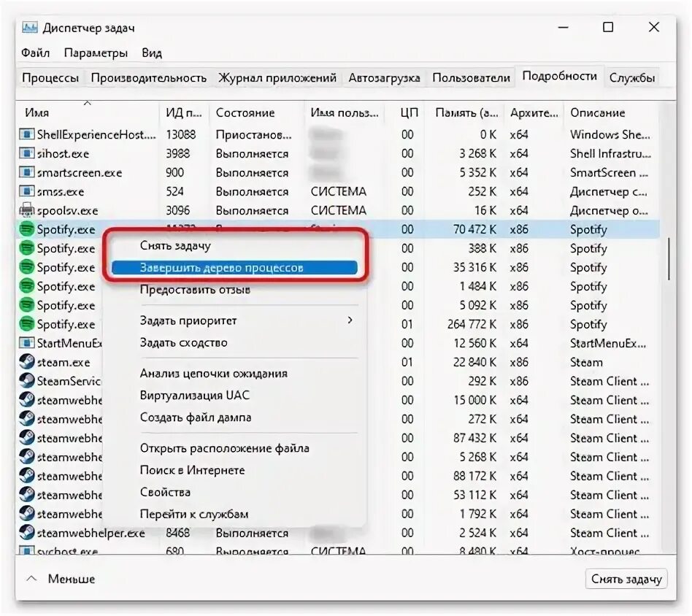Click the Task Manager icon in the title bar
The image size is (692, 616).
(x=30, y=27)
